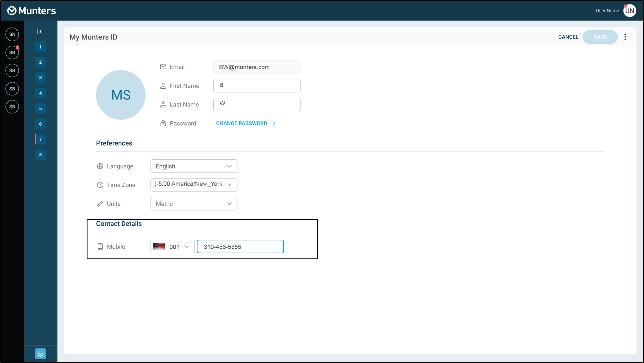This screenshot has height=363, width=644.
Task: Expand the Language dropdown
Action: tap(194, 166)
